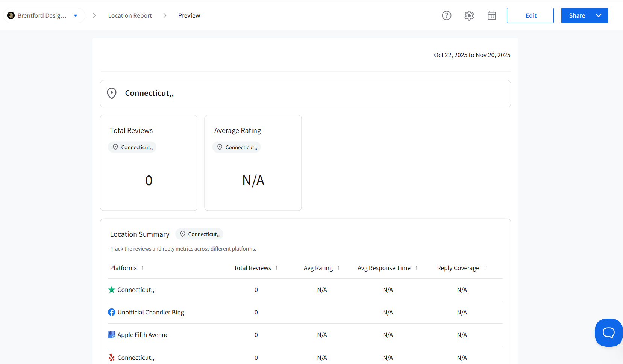Click the Connecticut name in the Yelp row
Screen dimensions: 623x364
pyautogui.click(x=136, y=358)
